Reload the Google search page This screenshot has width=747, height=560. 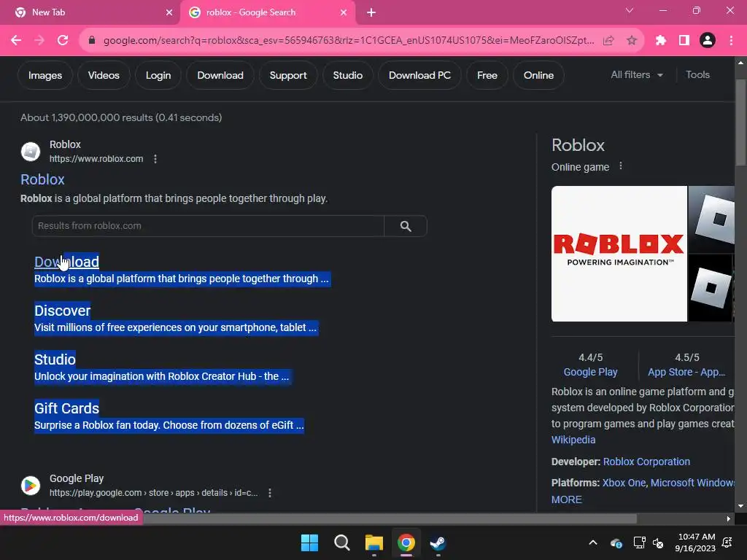point(63,41)
